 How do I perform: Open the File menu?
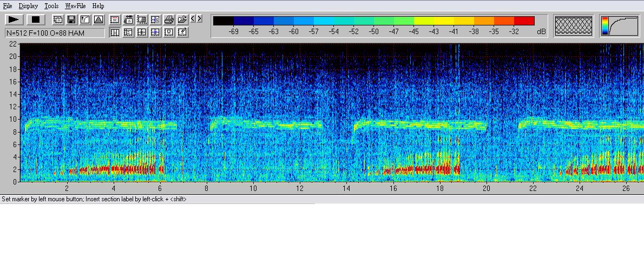[x=8, y=6]
